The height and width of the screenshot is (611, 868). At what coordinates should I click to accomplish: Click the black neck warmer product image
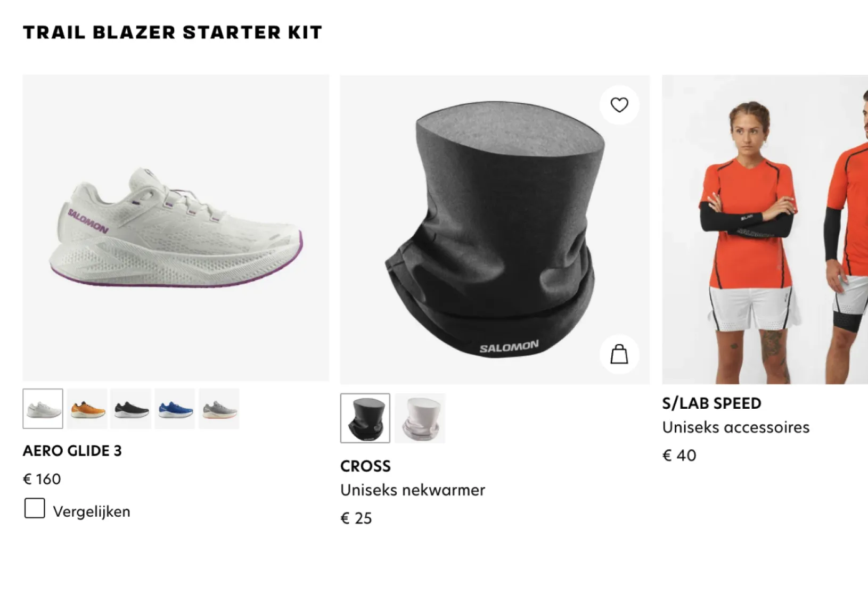(495, 230)
